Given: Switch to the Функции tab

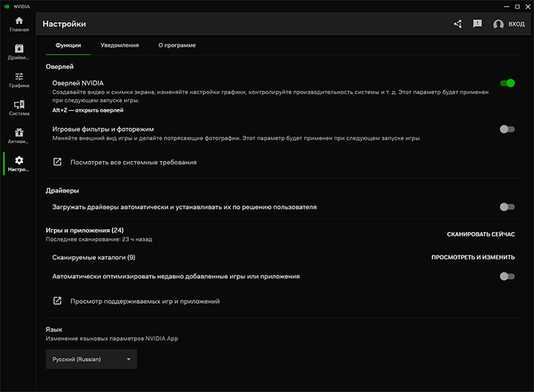Looking at the screenshot, I should click(x=68, y=45).
